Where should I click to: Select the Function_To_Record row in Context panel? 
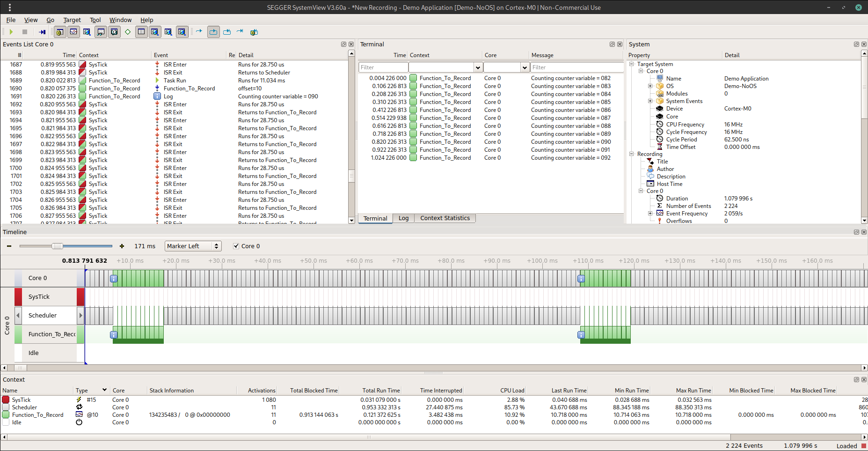(x=38, y=414)
